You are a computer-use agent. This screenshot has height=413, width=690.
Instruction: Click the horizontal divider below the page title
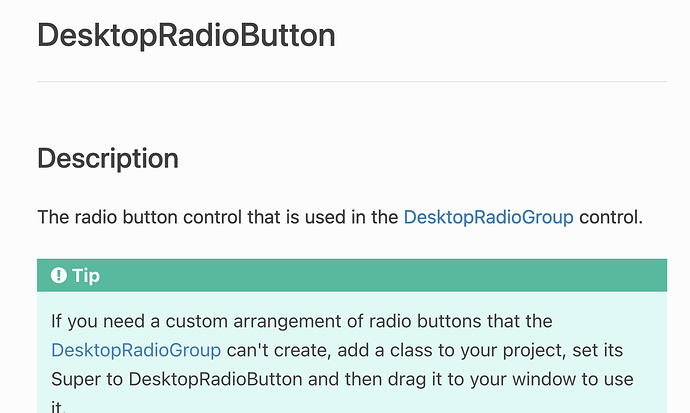click(351, 80)
